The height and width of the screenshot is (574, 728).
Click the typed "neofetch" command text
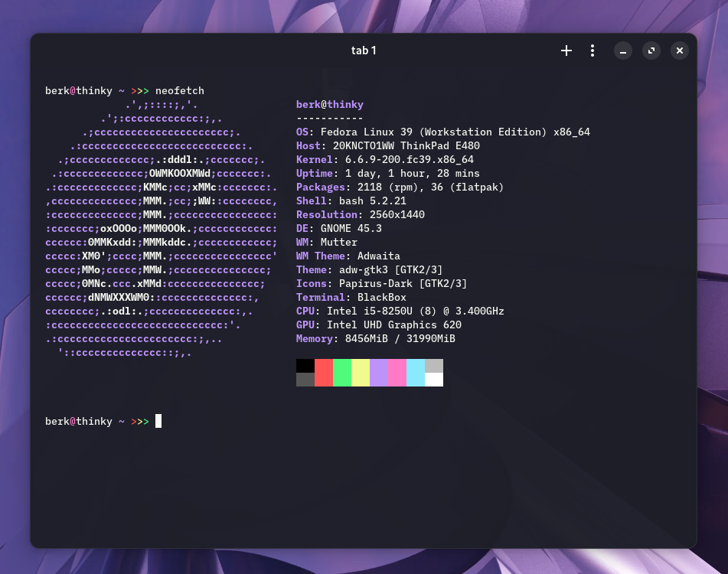pos(180,91)
